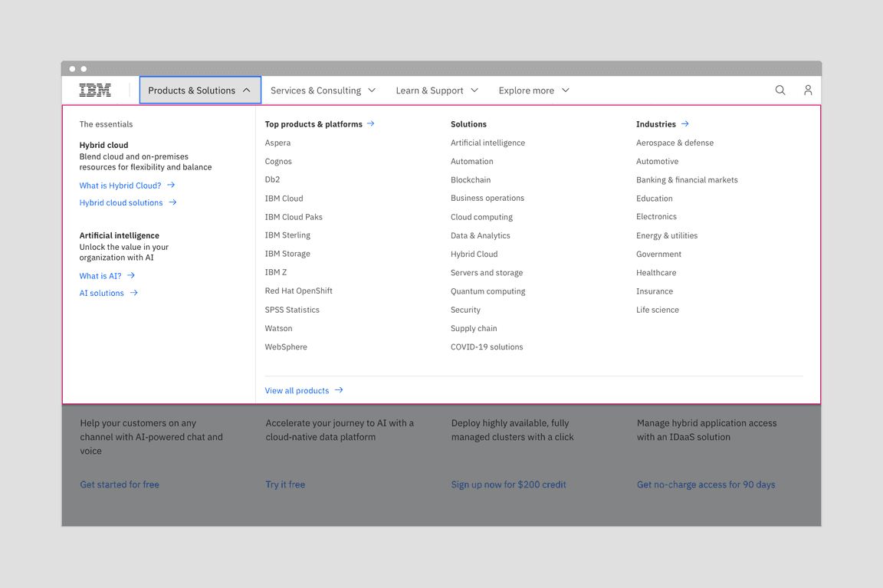Image resolution: width=883 pixels, height=588 pixels.
Task: Click the Try it free link
Action: pos(285,484)
